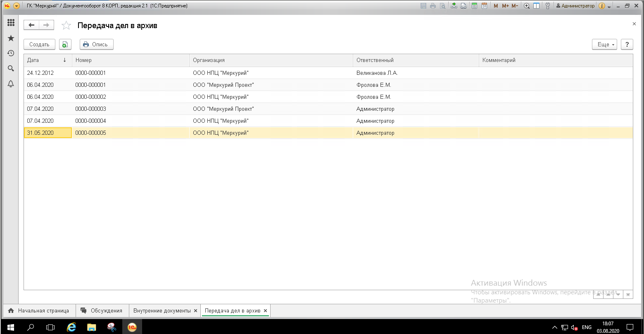
Task: Click Администратор in the 0000-000005 row
Action: pos(416,133)
